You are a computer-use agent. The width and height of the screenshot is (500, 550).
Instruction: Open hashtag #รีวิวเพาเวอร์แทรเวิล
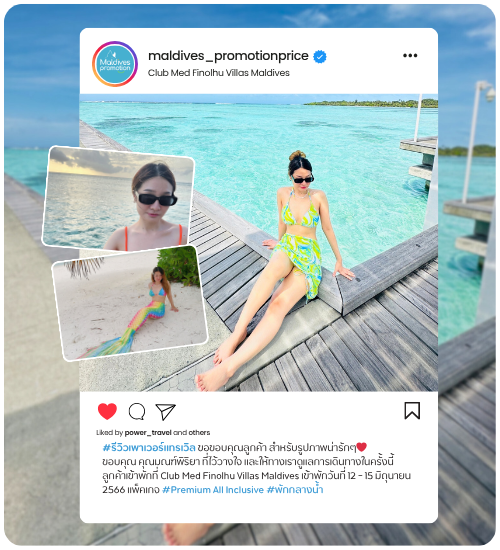click(149, 448)
